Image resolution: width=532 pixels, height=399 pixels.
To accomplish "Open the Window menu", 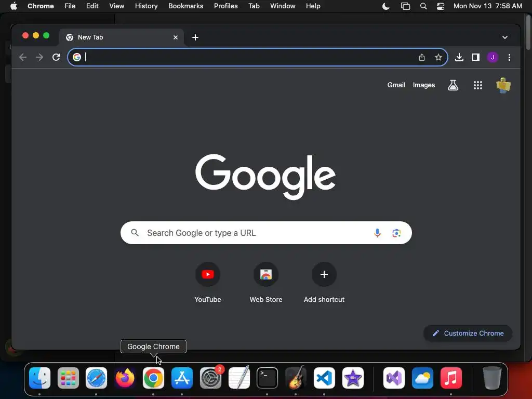I will pyautogui.click(x=283, y=6).
